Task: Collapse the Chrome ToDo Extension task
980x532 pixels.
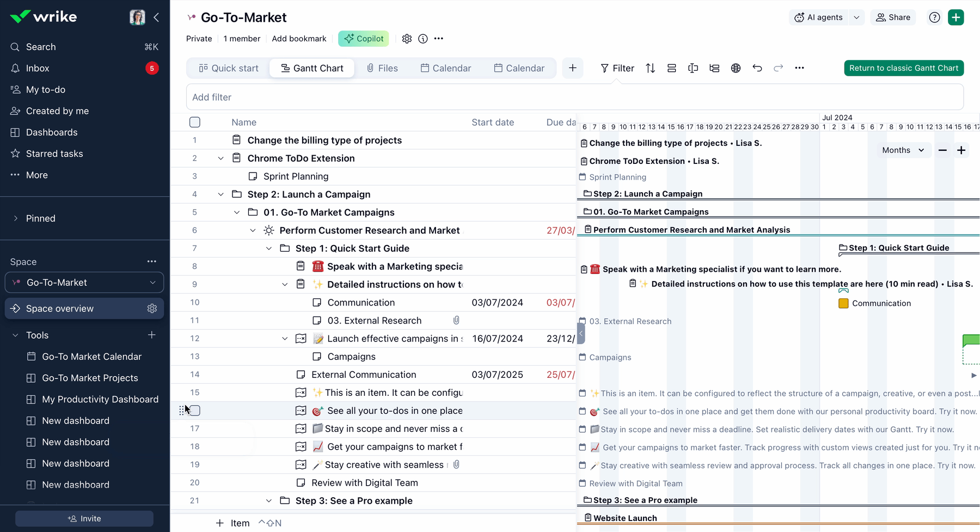Action: click(x=221, y=158)
